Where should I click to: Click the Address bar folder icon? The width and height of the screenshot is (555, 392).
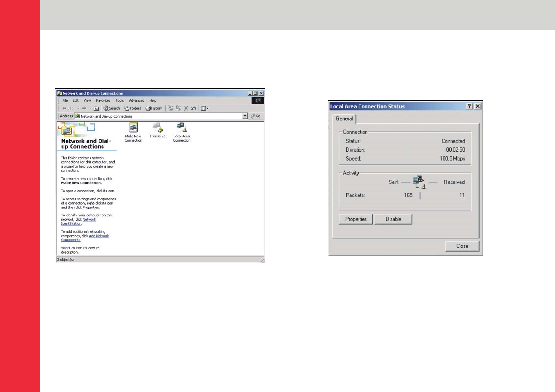coord(77,116)
